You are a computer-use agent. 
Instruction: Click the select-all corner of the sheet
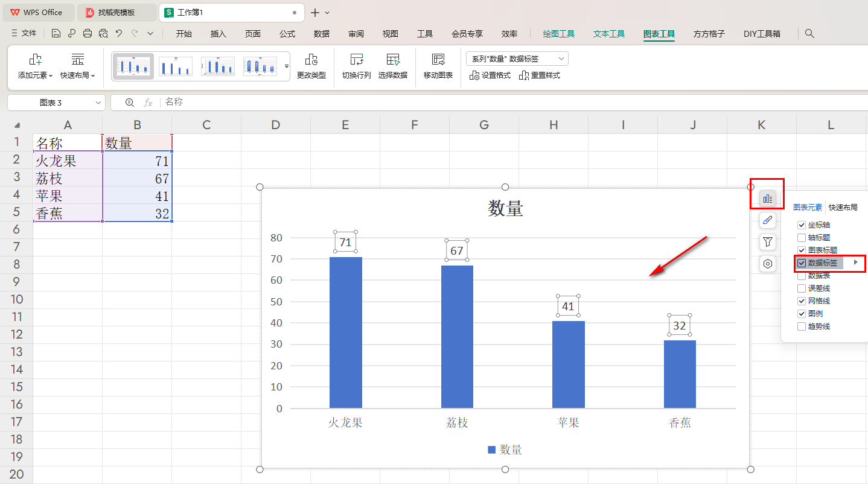(x=17, y=126)
